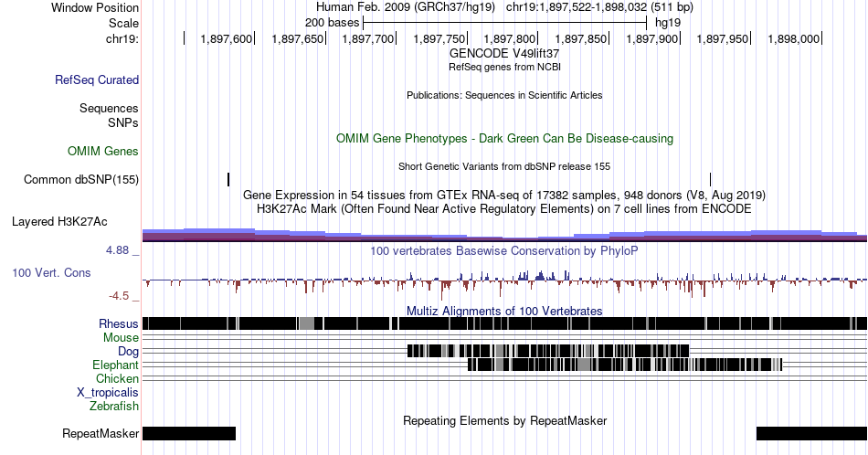The height and width of the screenshot is (455, 868).
Task: Click the RepeatMasker track label
Action: [101, 433]
